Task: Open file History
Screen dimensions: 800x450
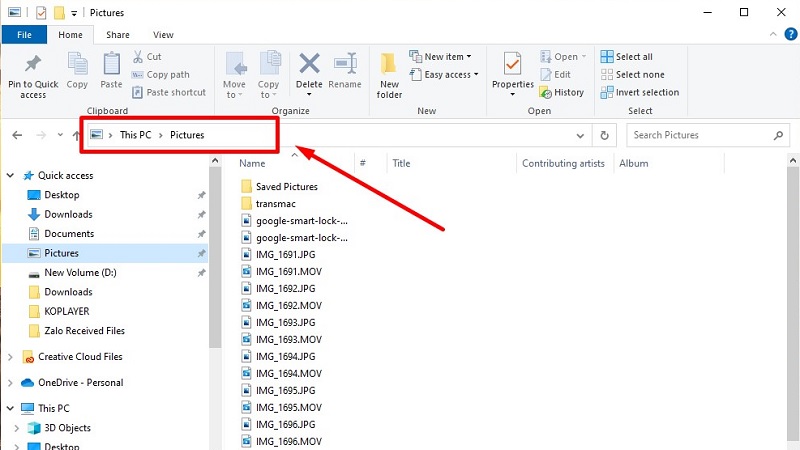Action: [x=562, y=92]
